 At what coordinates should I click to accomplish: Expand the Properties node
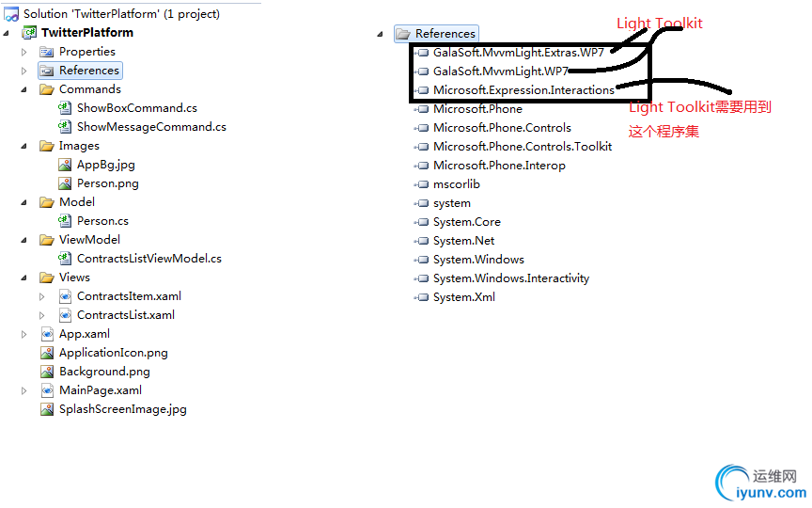pos(23,52)
